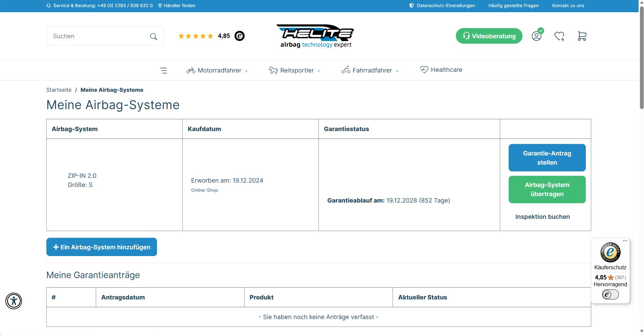Click the Meine Garantieanträge heading
Screen dimensions: 644x335
click(93, 275)
